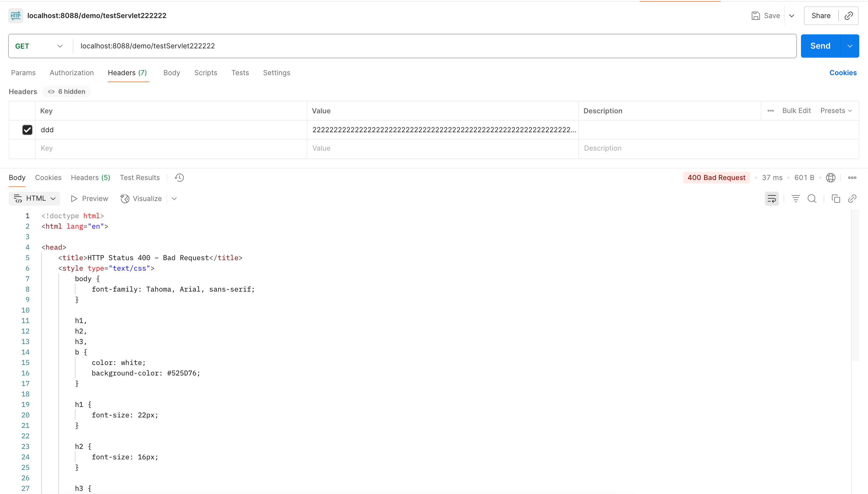The width and height of the screenshot is (868, 494).
Task: Switch to the Authorization tab
Action: (72, 73)
